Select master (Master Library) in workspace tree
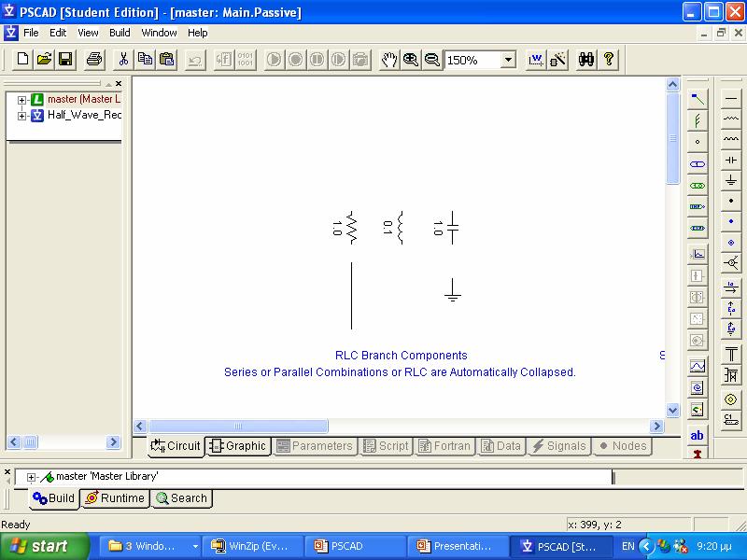Screen dimensions: 747x560 (x=84, y=99)
